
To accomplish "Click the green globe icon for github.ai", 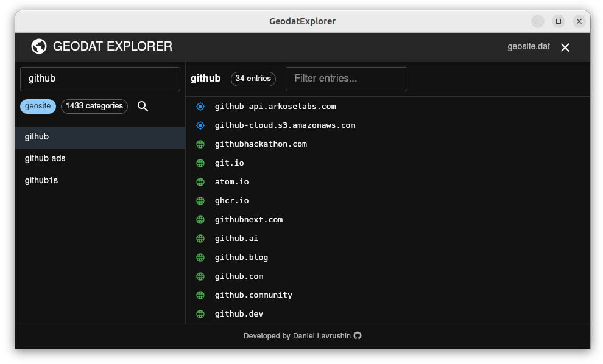I will (200, 239).
